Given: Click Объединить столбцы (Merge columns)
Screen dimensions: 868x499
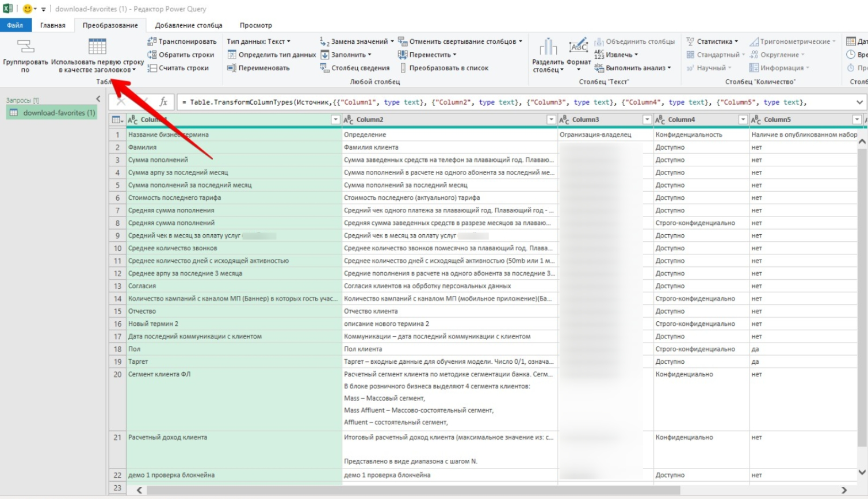Looking at the screenshot, I should (634, 41).
